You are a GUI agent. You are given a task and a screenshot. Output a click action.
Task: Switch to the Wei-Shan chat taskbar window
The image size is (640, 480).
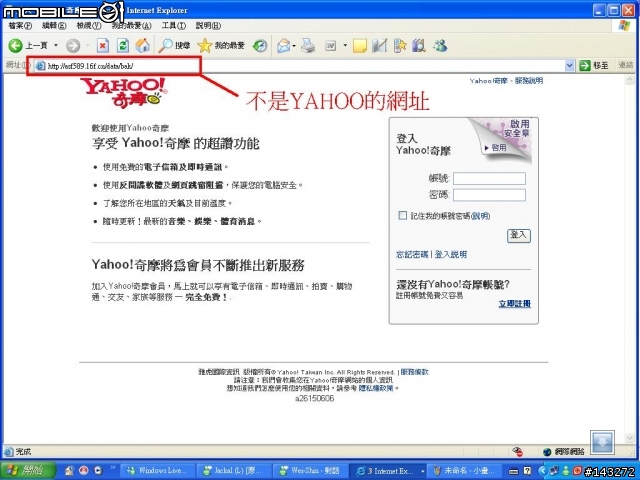[309, 471]
